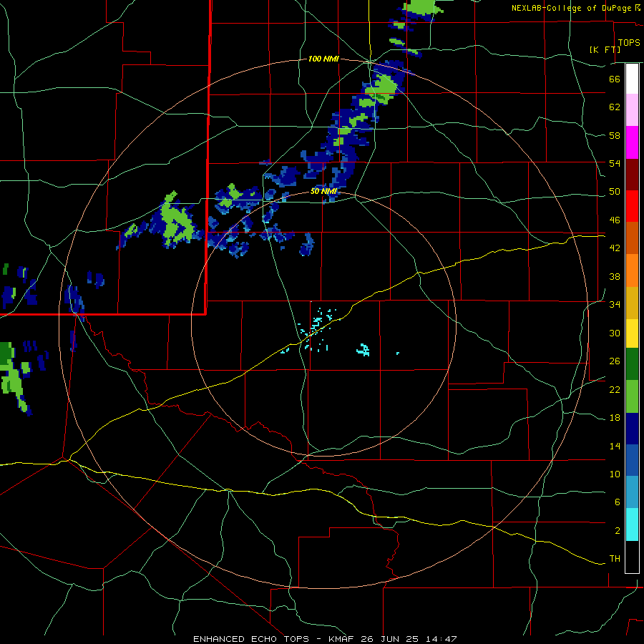Click the 100 NMI range ring label
Screen dimensions: 644x644
pos(323,59)
